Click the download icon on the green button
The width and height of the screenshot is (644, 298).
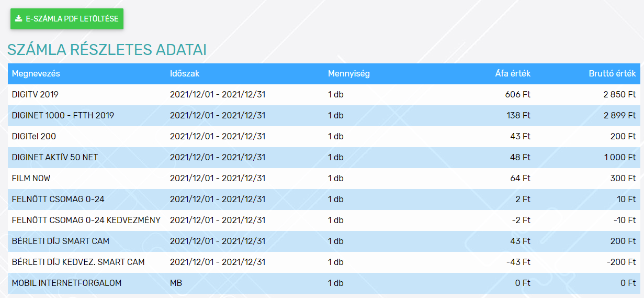19,19
